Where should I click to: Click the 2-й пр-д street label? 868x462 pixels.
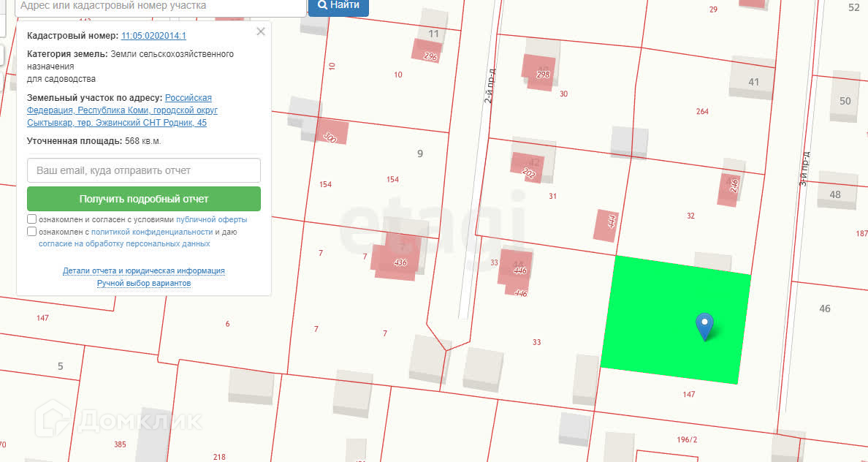489,87
